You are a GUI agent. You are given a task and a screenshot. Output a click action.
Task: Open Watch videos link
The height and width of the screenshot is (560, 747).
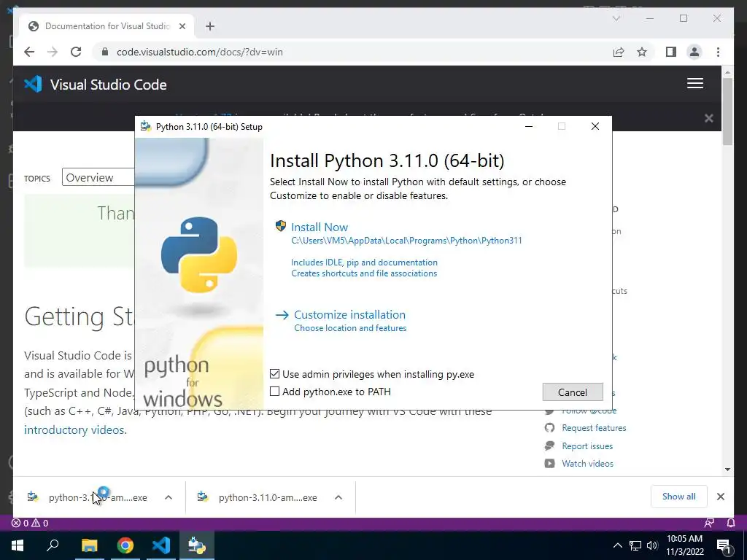coord(587,463)
